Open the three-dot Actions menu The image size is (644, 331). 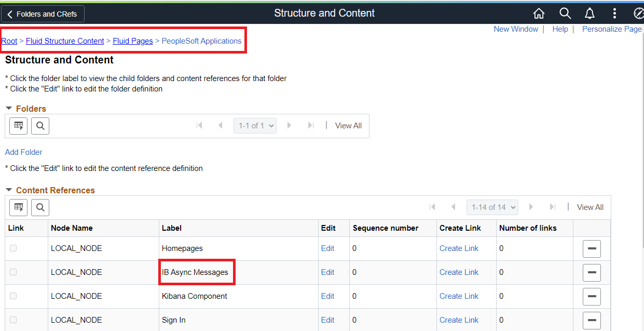tap(614, 14)
